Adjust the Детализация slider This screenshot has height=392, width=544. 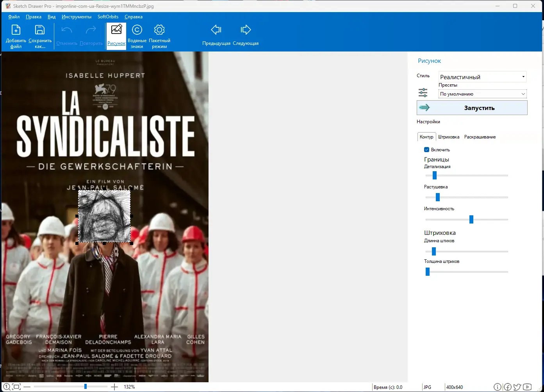tap(434, 176)
